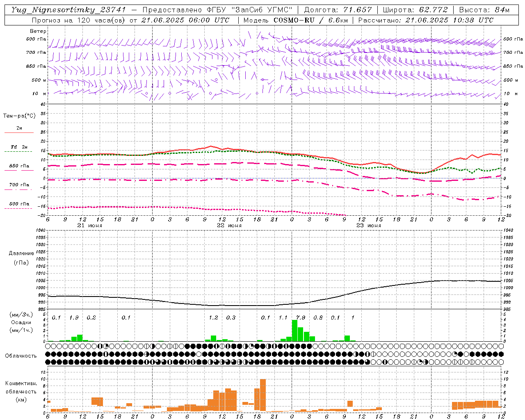The height and width of the screenshot is (420, 525).
Task: Click the 10 м wind level label on left
Action: pyautogui.click(x=40, y=94)
